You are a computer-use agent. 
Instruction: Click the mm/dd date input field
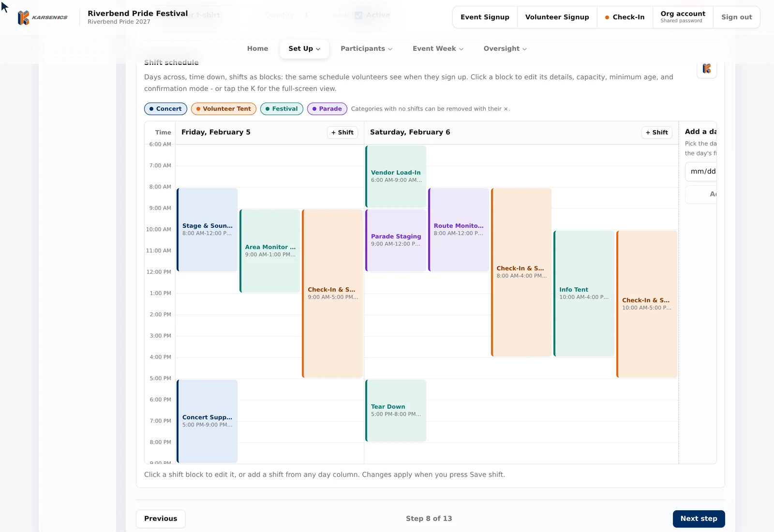701,172
